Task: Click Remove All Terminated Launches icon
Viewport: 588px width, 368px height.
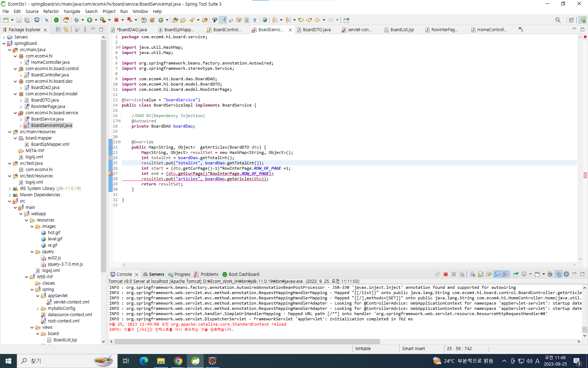Action: tap(462, 274)
